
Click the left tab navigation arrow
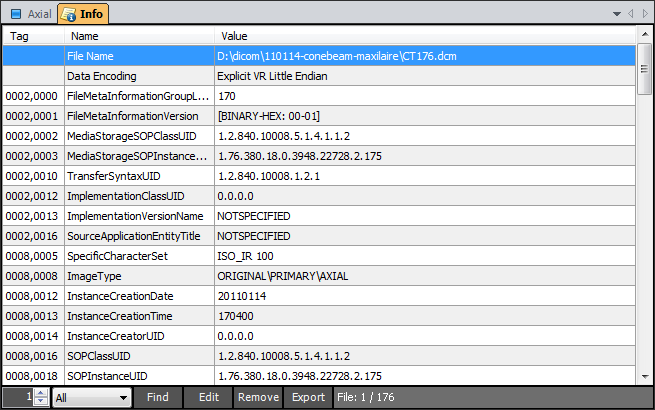tap(631, 14)
